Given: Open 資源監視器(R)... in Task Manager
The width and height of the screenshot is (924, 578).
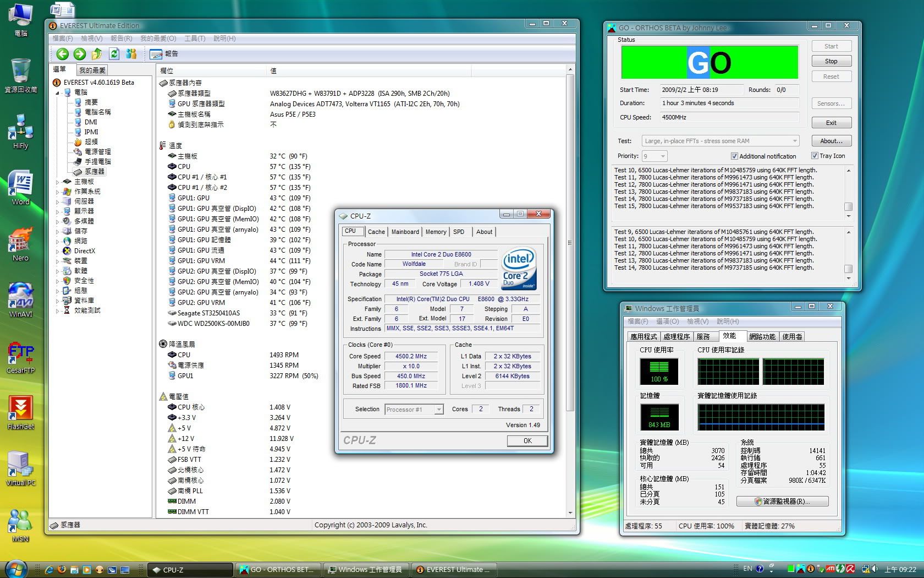Looking at the screenshot, I should point(783,501).
